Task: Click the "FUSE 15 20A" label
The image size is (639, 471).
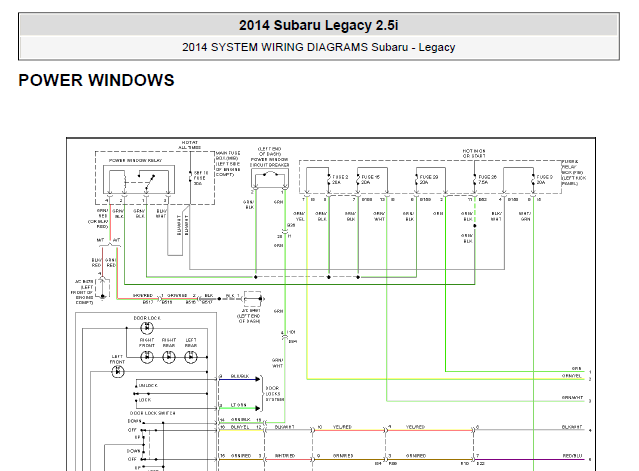Action: point(370,180)
